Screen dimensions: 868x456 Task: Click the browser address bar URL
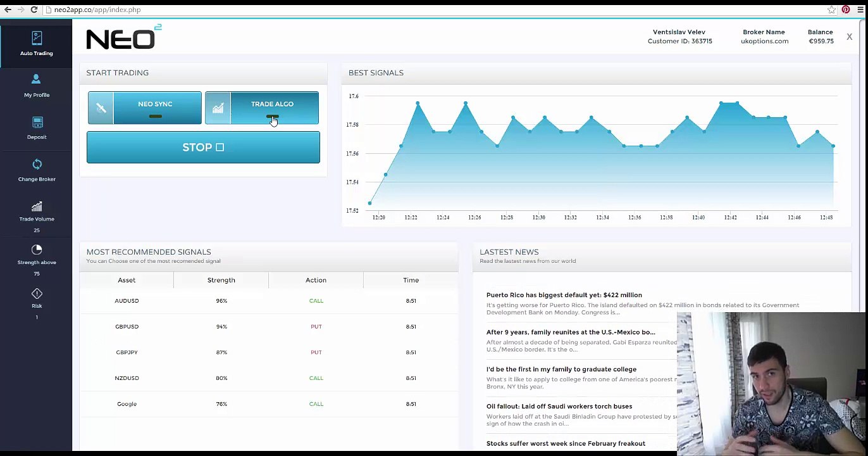coord(97,9)
